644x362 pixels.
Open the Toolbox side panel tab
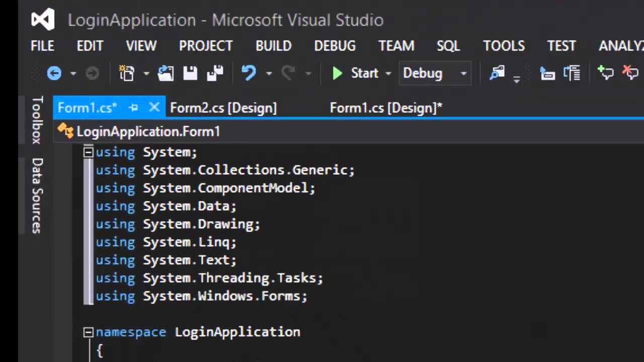coord(37,120)
